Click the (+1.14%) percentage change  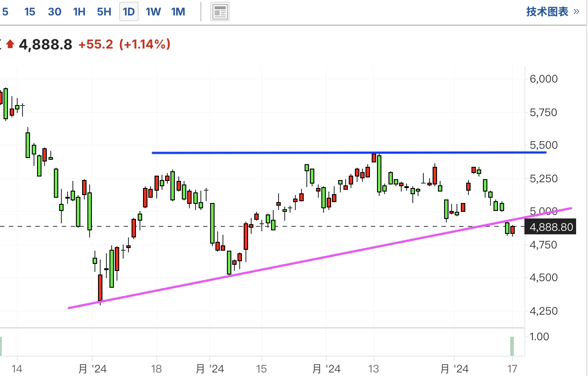pos(145,44)
